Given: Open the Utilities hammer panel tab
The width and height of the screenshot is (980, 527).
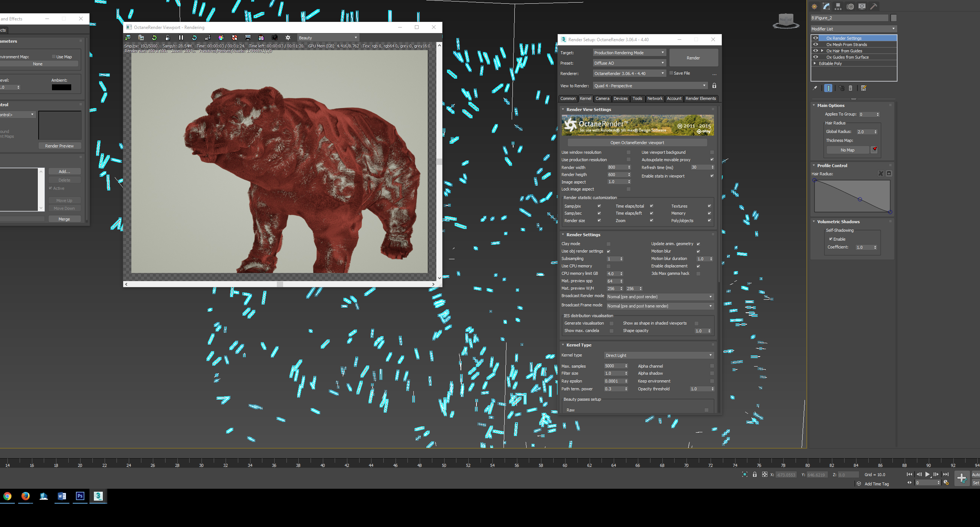Looking at the screenshot, I should coord(874,6).
